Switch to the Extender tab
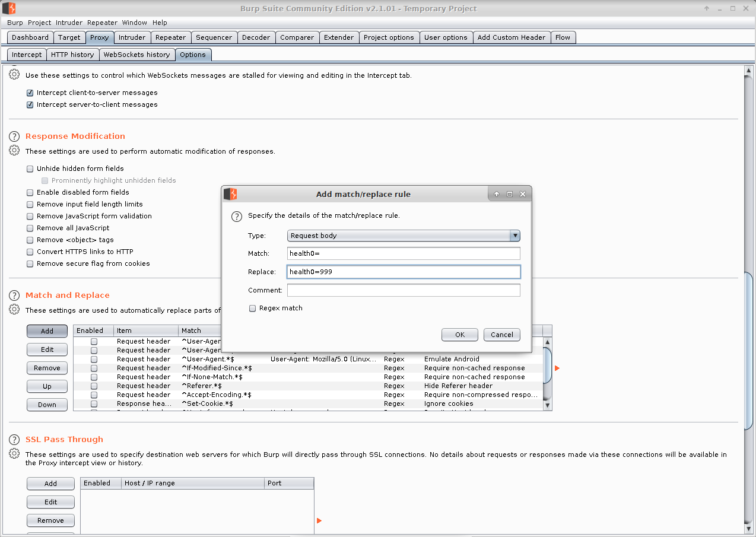Screen dimensions: 756x537 [339, 37]
